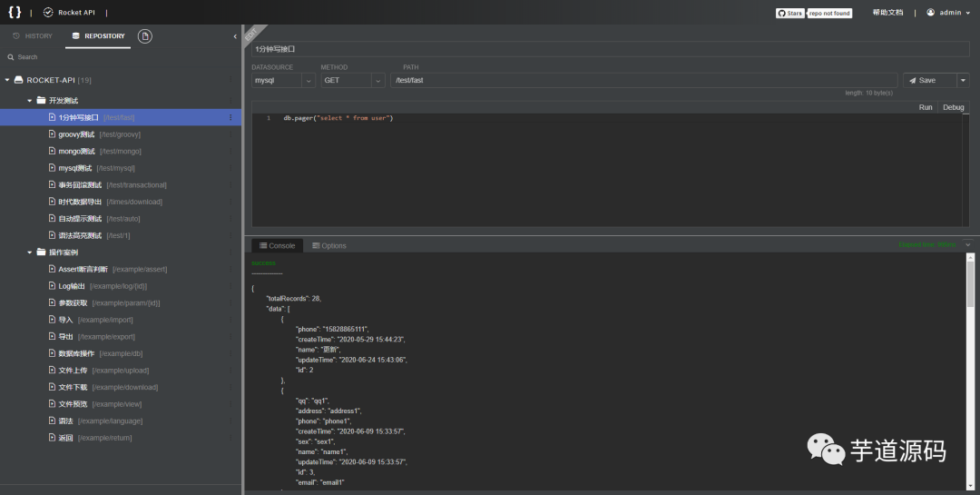
Task: Select the 文件下载 API entry
Action: 121,387
